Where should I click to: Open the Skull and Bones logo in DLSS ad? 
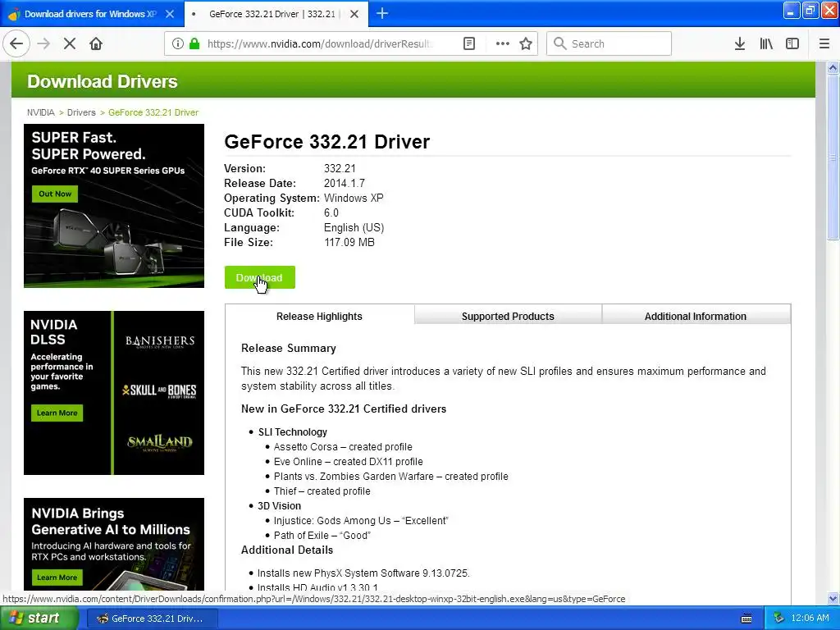click(x=160, y=390)
